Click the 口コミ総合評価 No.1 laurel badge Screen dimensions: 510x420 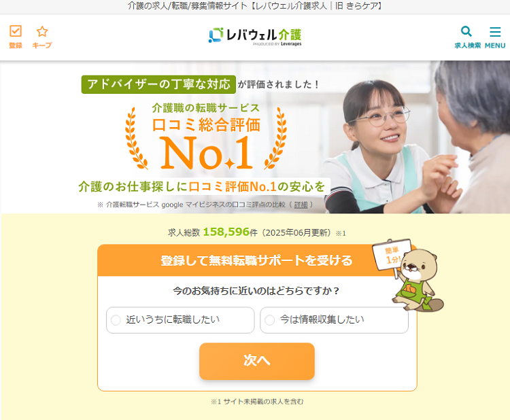click(x=206, y=137)
